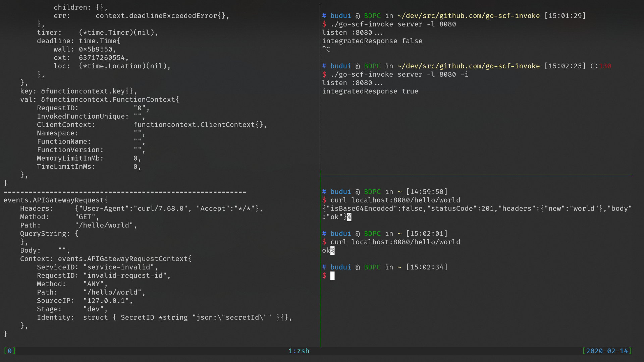Select the 1:zsh window tab
Viewport: 644px width, 362px height.
pyautogui.click(x=299, y=351)
